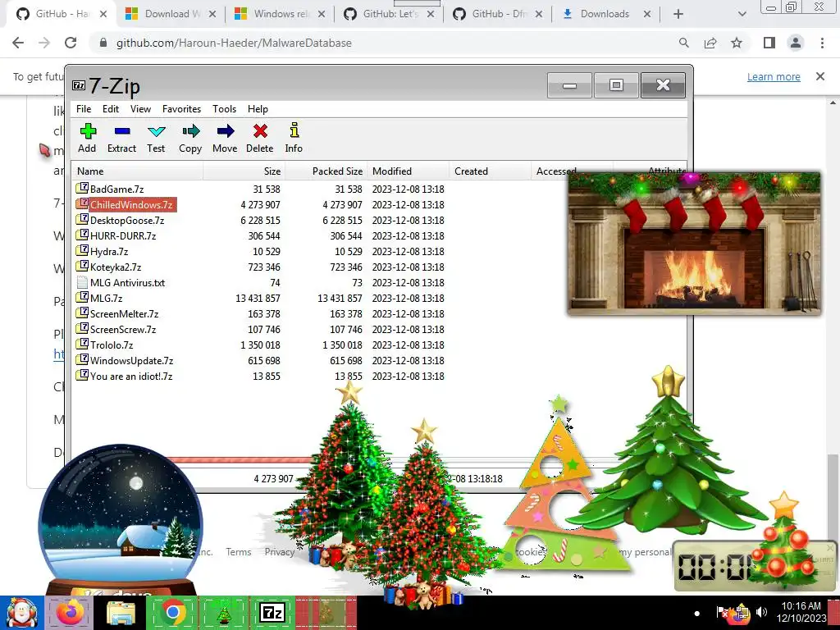The height and width of the screenshot is (630, 840).
Task: Open Chrome three-dot menu
Action: point(822,43)
